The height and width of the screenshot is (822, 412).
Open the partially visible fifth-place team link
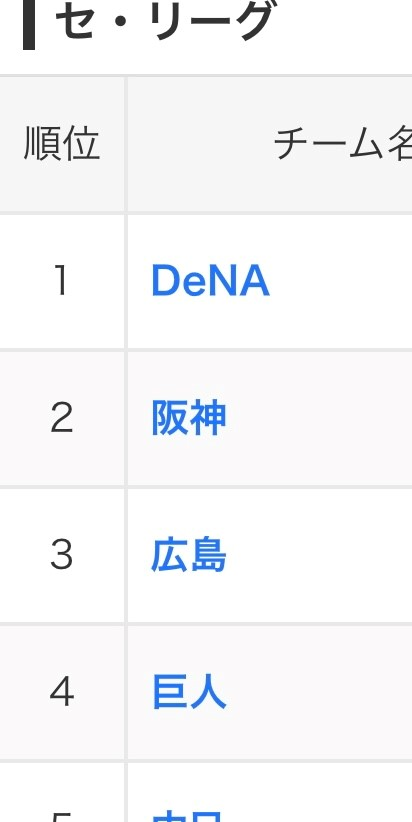189,816
